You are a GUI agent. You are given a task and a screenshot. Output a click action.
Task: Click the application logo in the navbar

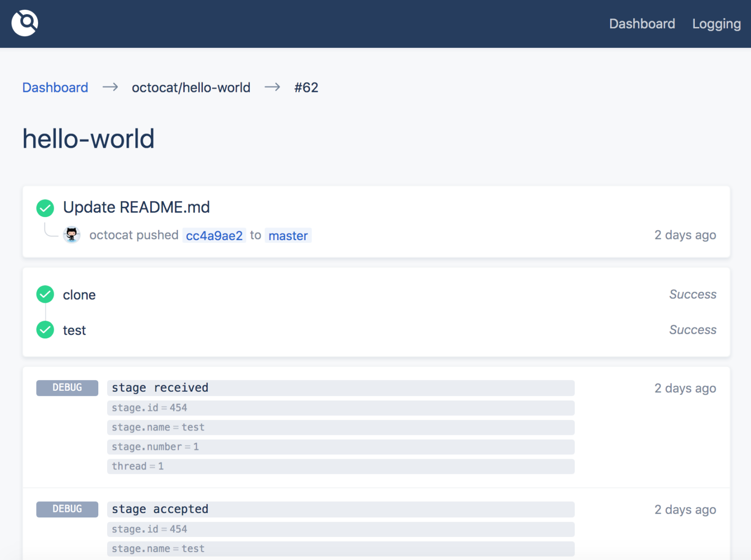click(24, 23)
